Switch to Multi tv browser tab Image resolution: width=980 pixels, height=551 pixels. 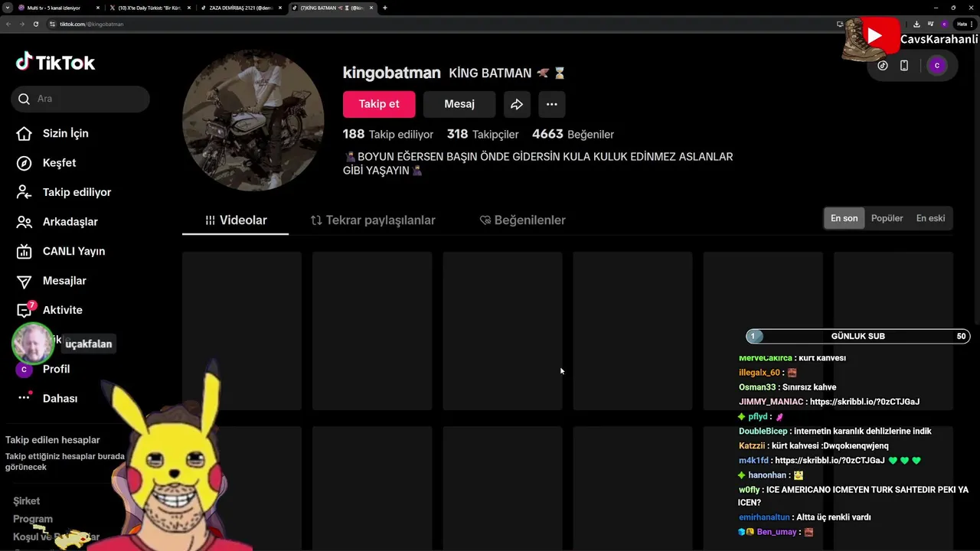60,8
